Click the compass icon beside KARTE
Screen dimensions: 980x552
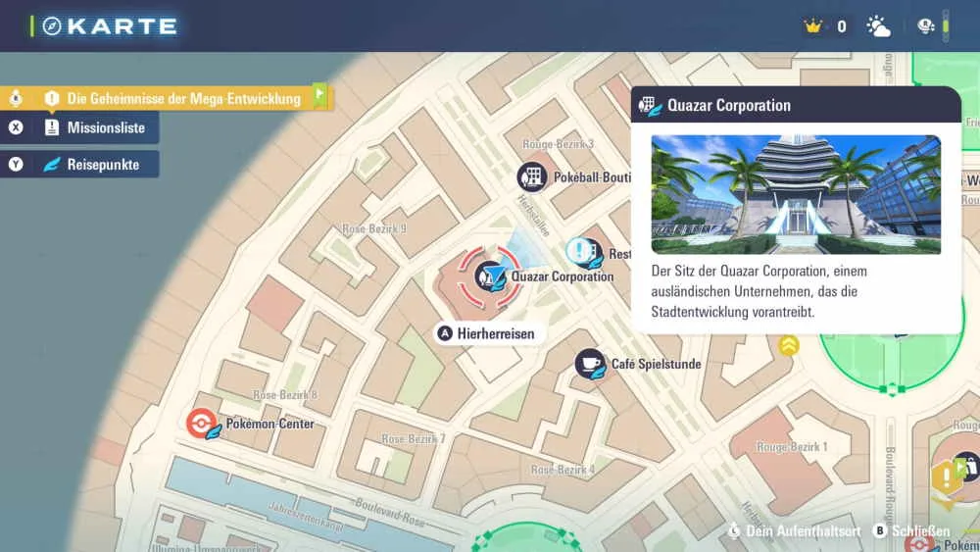(x=51, y=26)
